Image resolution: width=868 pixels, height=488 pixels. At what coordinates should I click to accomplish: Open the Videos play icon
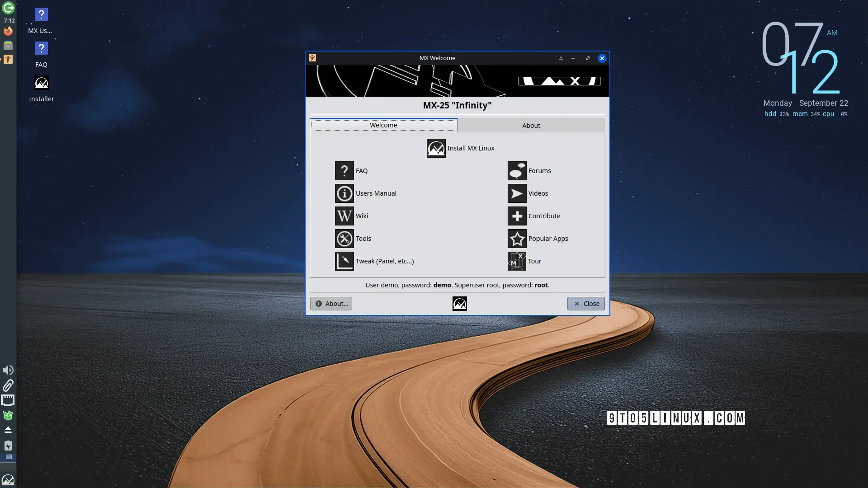(517, 193)
